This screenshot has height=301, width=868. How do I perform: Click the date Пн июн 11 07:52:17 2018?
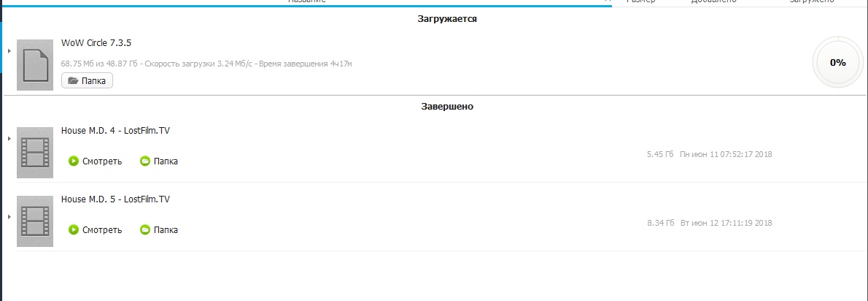tap(726, 154)
